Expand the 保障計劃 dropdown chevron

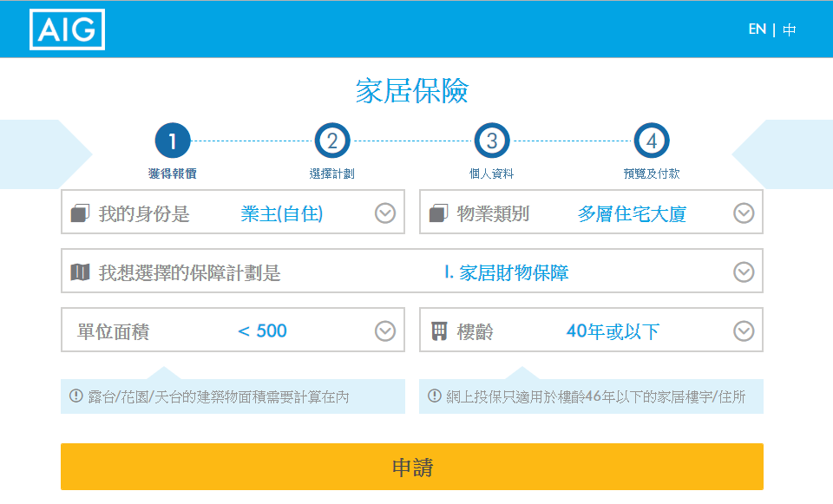tap(743, 271)
